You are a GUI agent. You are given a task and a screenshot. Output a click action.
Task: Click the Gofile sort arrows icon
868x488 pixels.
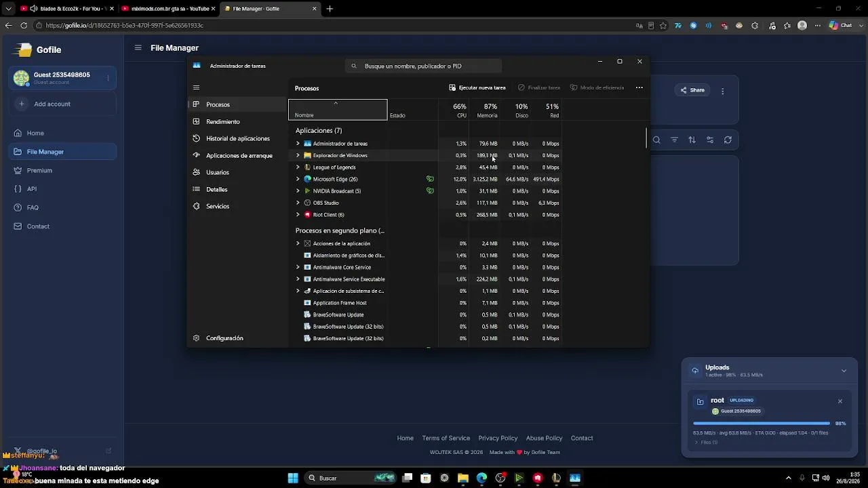click(692, 140)
